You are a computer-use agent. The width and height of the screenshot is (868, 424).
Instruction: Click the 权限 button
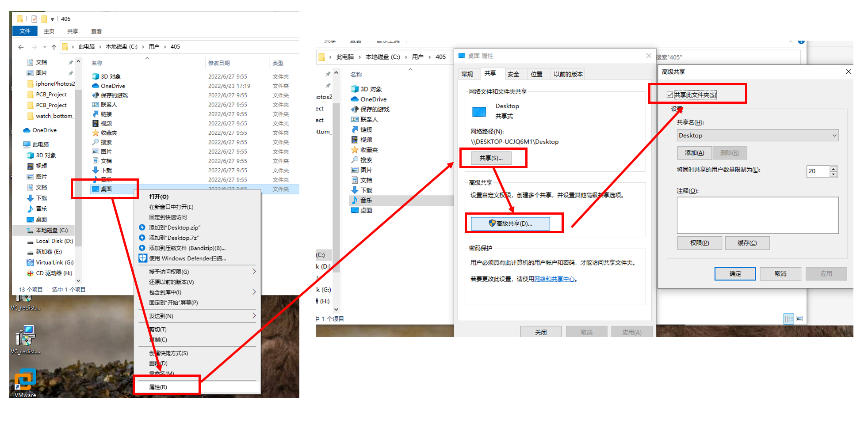tap(700, 242)
